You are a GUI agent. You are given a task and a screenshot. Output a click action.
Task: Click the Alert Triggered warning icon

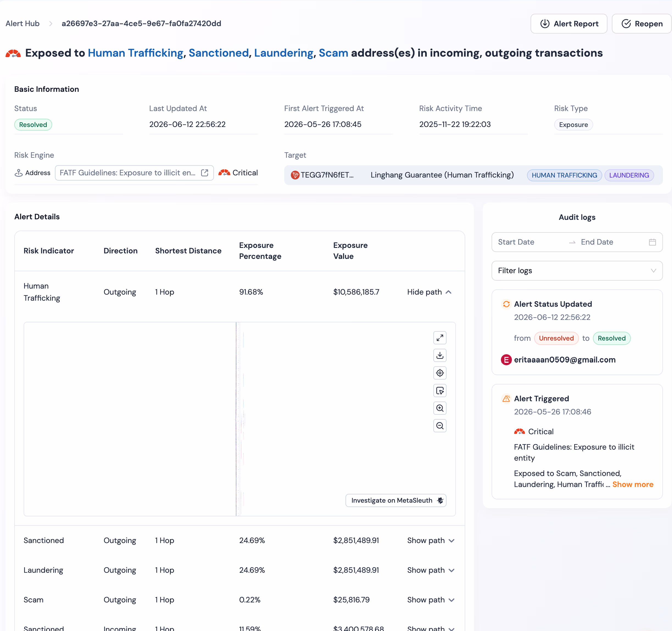506,398
